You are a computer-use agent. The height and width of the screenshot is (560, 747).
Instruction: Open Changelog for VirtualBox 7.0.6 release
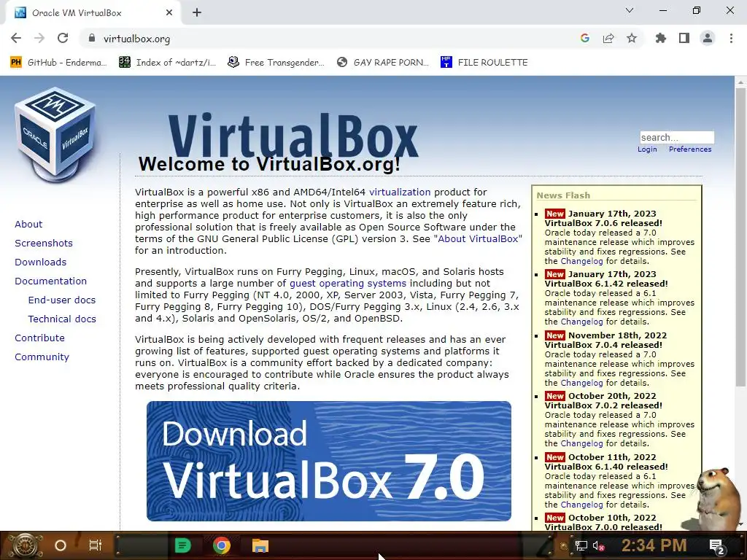point(581,261)
